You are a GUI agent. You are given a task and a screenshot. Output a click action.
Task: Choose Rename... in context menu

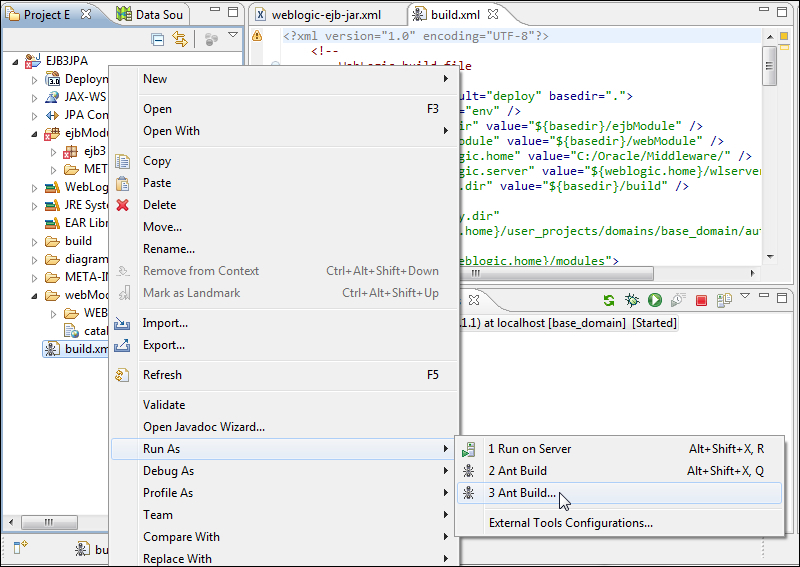(x=284, y=249)
